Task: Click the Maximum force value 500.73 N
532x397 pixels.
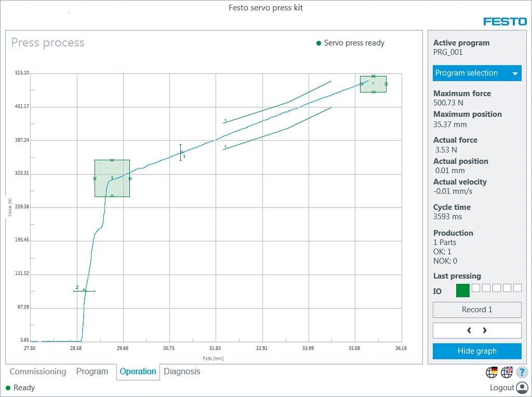Action: pos(448,103)
